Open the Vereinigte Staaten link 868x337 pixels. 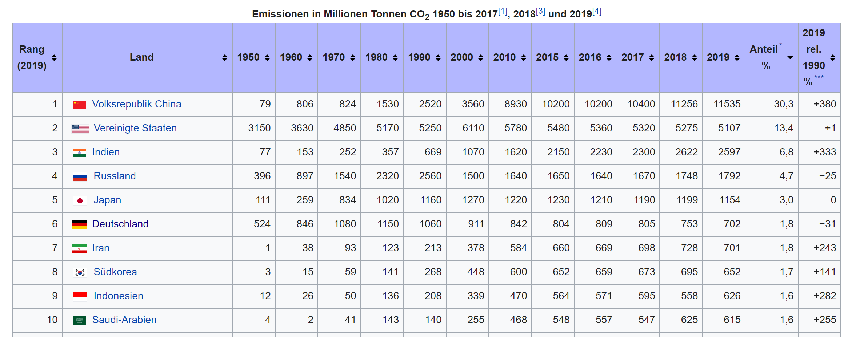click(x=135, y=128)
